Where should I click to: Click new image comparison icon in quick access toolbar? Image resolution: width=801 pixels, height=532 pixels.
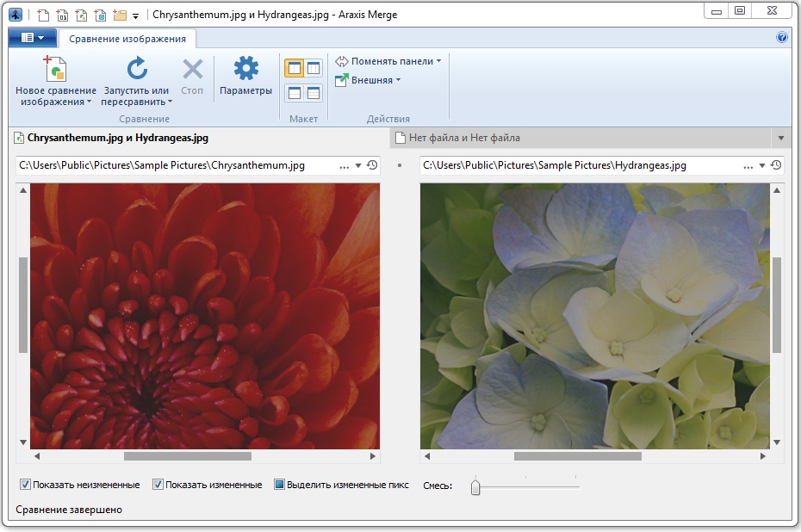click(81, 15)
